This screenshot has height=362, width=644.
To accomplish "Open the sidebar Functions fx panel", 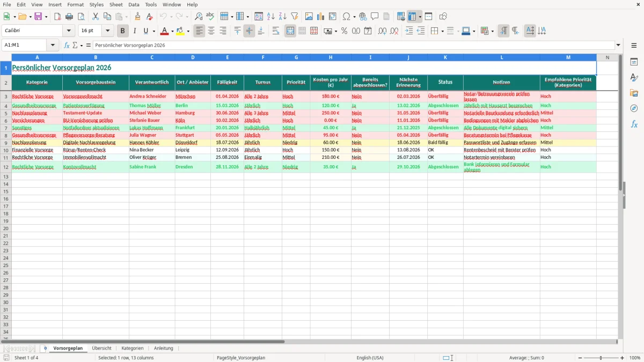I will (634, 124).
